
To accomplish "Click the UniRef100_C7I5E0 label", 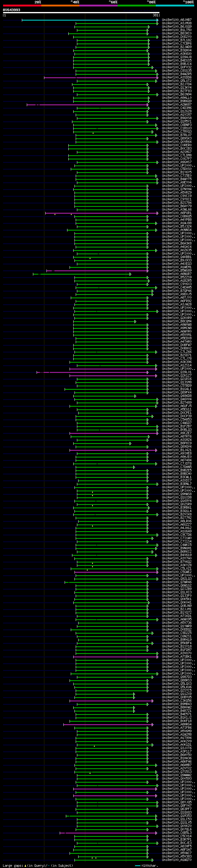I will [x=177, y=176].
